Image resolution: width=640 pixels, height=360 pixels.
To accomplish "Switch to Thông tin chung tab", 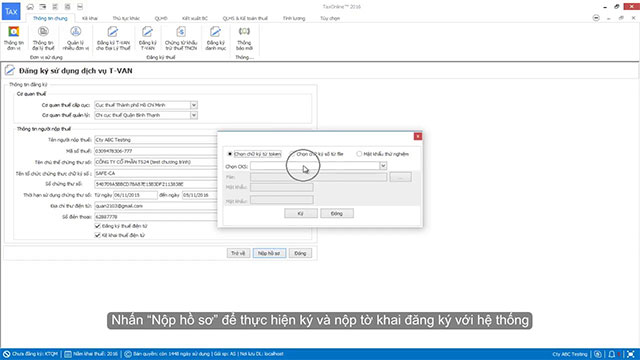I will pos(50,18).
